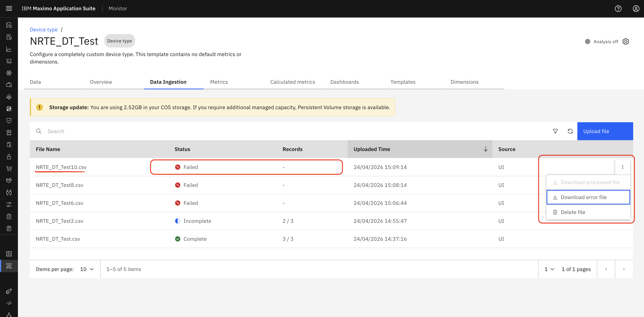Click the shield checkmark sidebar icon
This screenshot has width=644, height=317.
pyautogui.click(x=9, y=121)
